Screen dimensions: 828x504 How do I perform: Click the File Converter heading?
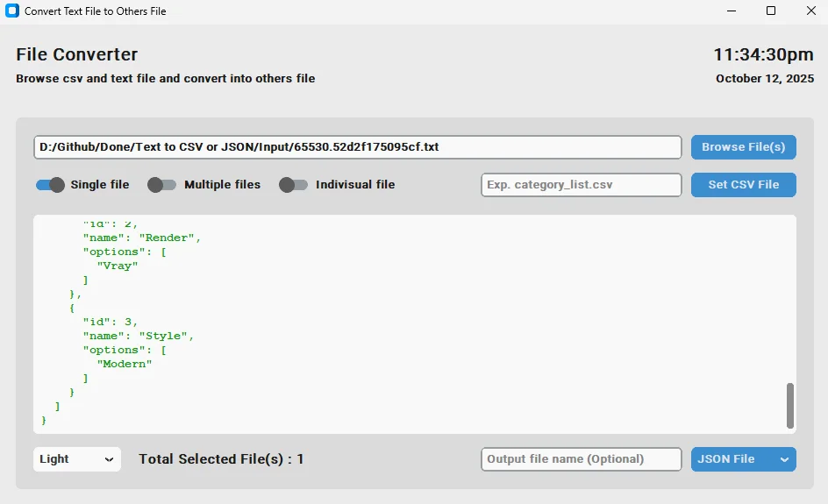coord(76,54)
